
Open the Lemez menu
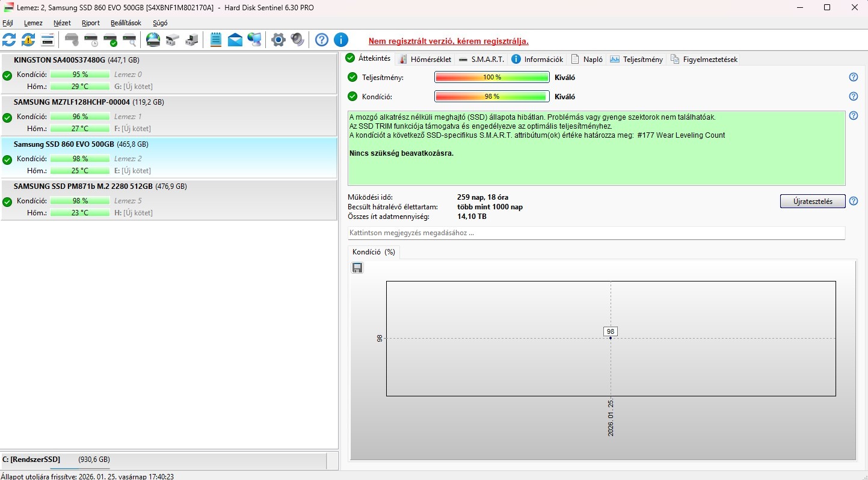(x=33, y=23)
